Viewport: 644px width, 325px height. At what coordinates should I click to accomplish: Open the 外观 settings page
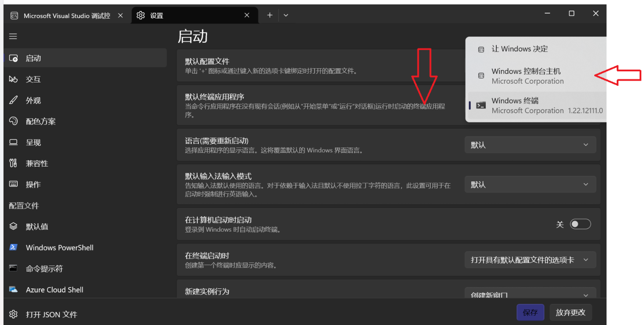click(x=85, y=100)
